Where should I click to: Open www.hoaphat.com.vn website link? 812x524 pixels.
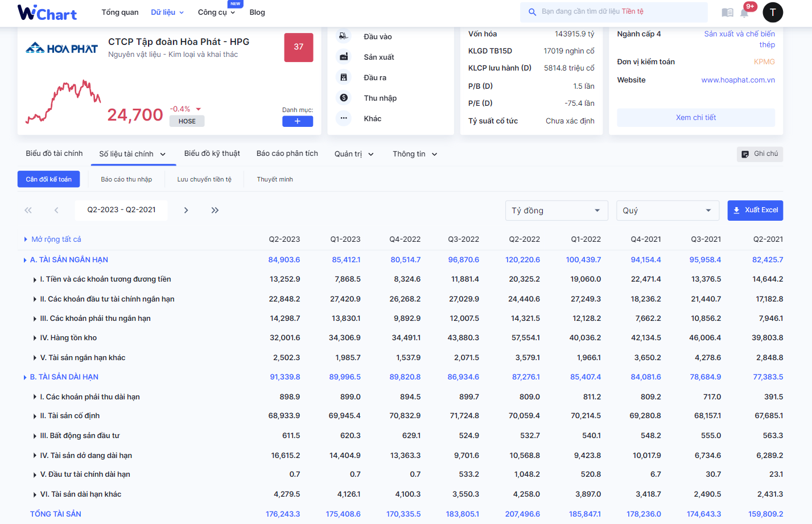738,80
